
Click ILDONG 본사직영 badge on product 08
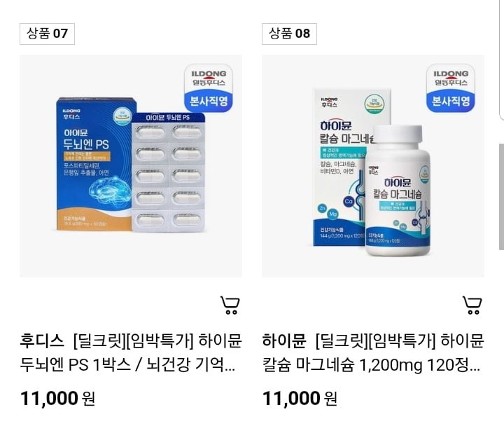tap(450, 88)
